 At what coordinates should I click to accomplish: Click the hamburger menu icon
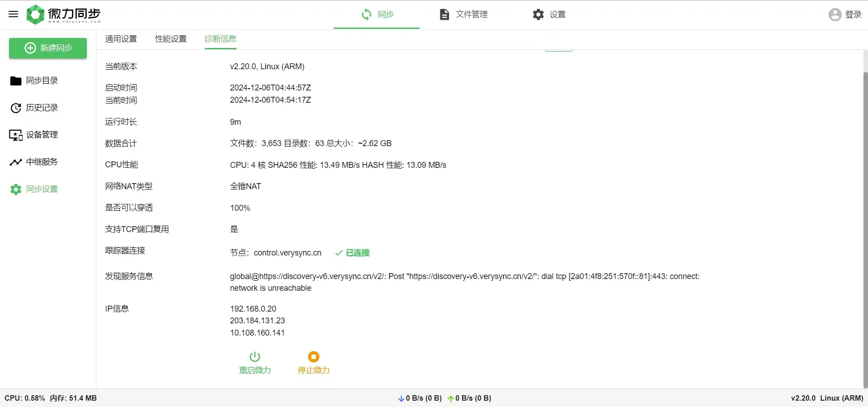pyautogui.click(x=13, y=14)
